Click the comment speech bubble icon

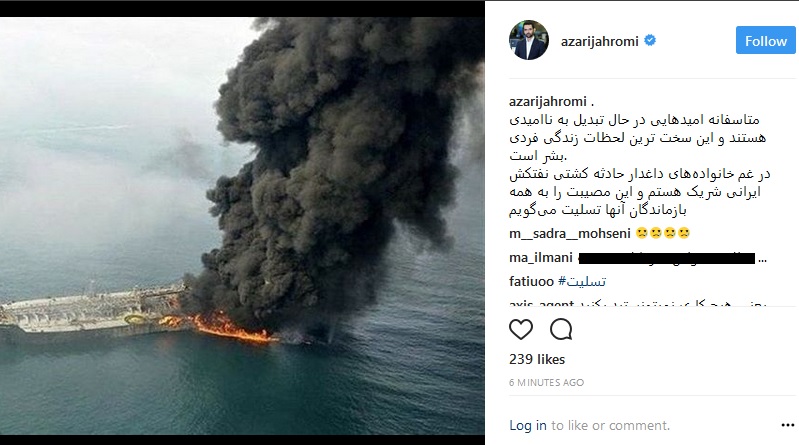click(x=561, y=329)
